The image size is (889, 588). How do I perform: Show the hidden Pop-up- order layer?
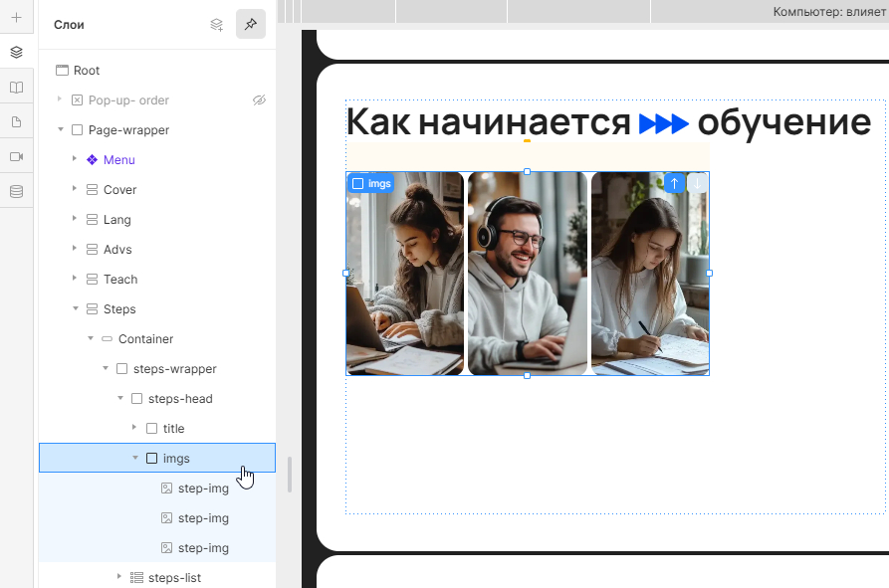tap(259, 100)
